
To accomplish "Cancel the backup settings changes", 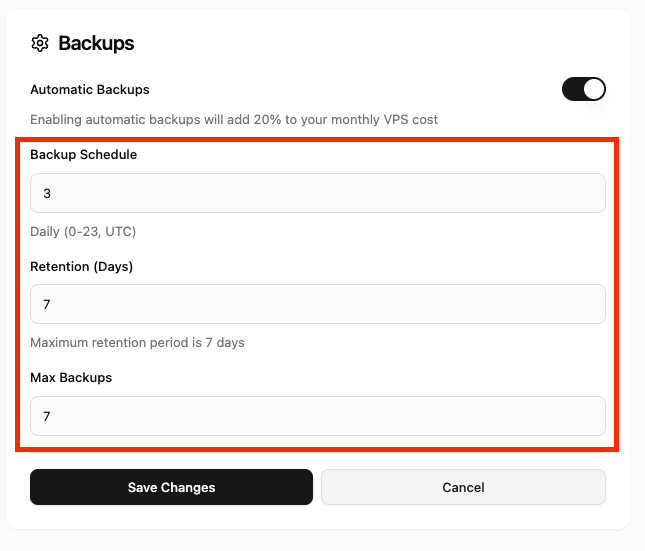I will [463, 487].
